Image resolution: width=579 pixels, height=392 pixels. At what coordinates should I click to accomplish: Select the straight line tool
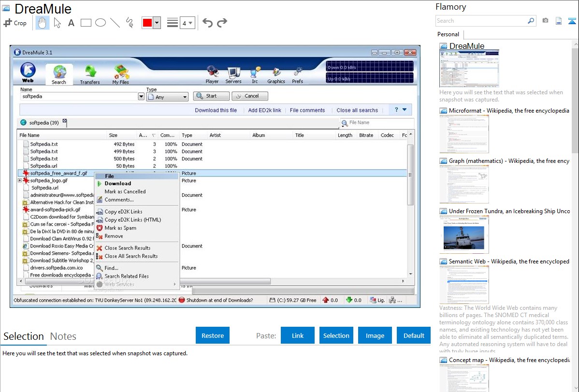coord(115,23)
